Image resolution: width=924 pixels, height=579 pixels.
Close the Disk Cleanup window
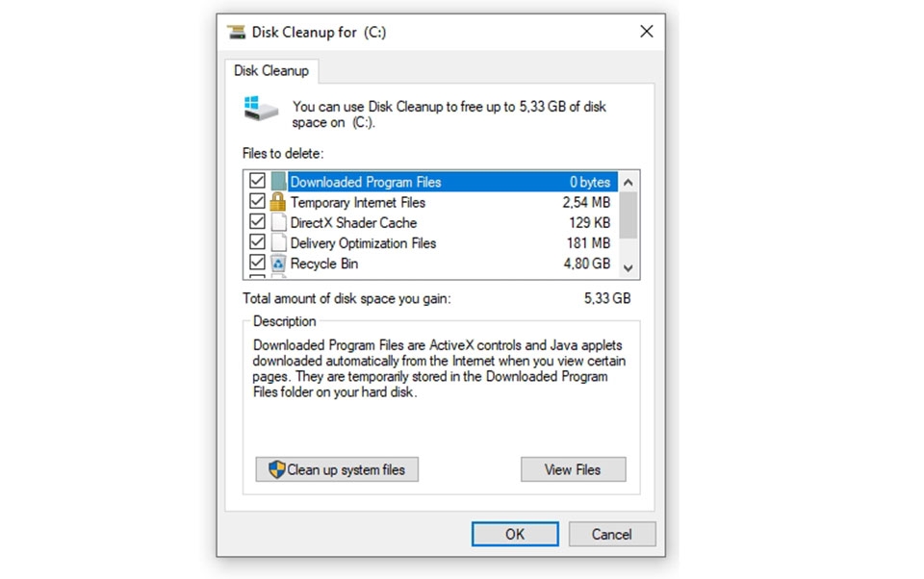[647, 32]
